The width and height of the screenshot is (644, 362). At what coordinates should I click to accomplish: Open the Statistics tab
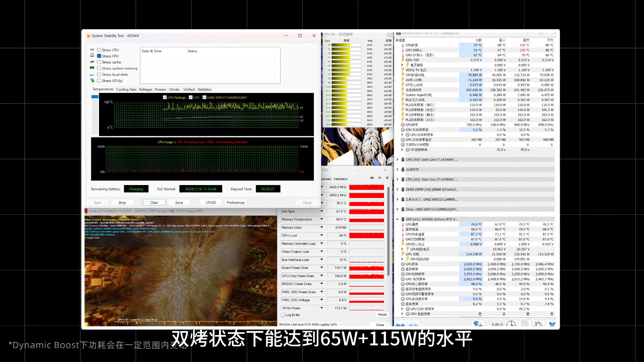[x=204, y=89]
